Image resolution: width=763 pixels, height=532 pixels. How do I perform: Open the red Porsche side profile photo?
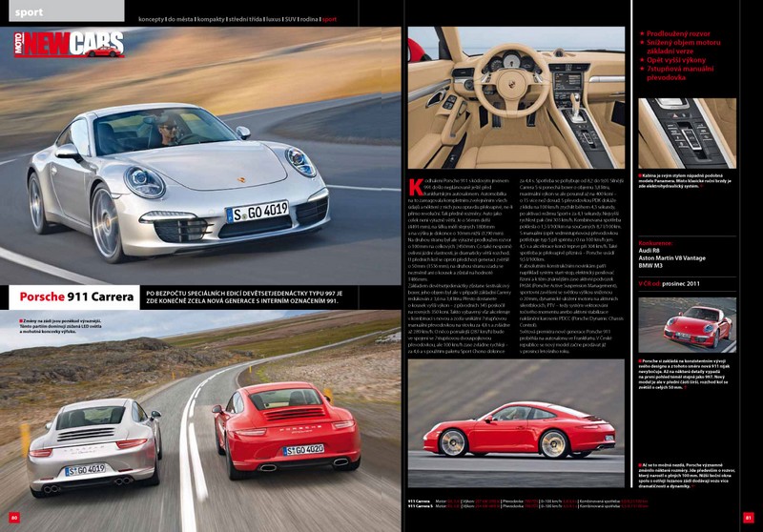[516, 423]
